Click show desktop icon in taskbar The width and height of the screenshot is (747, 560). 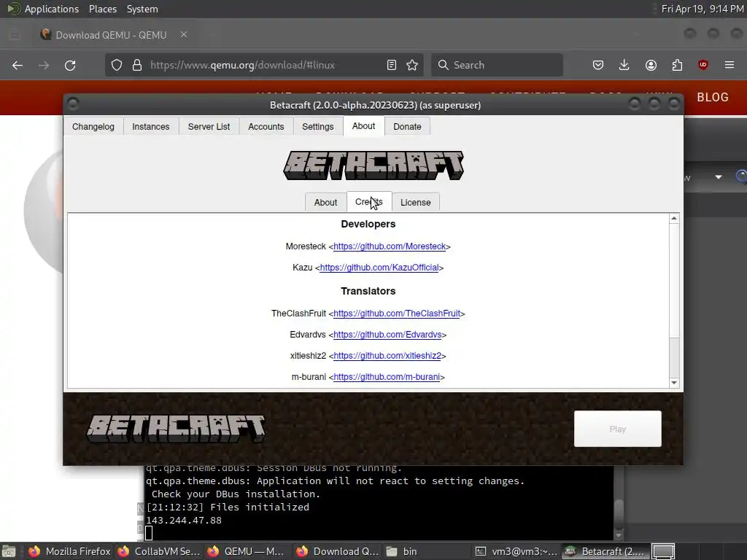9,551
